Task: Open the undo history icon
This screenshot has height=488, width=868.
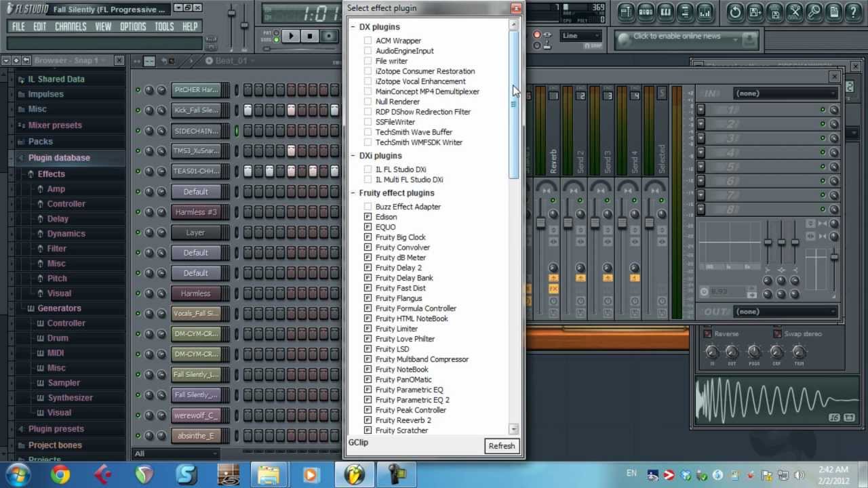Action: [735, 12]
